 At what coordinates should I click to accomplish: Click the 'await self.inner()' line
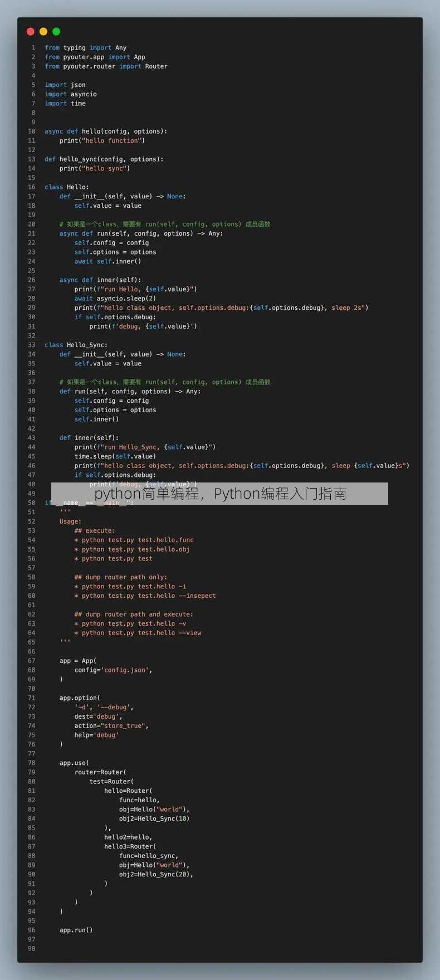point(108,261)
